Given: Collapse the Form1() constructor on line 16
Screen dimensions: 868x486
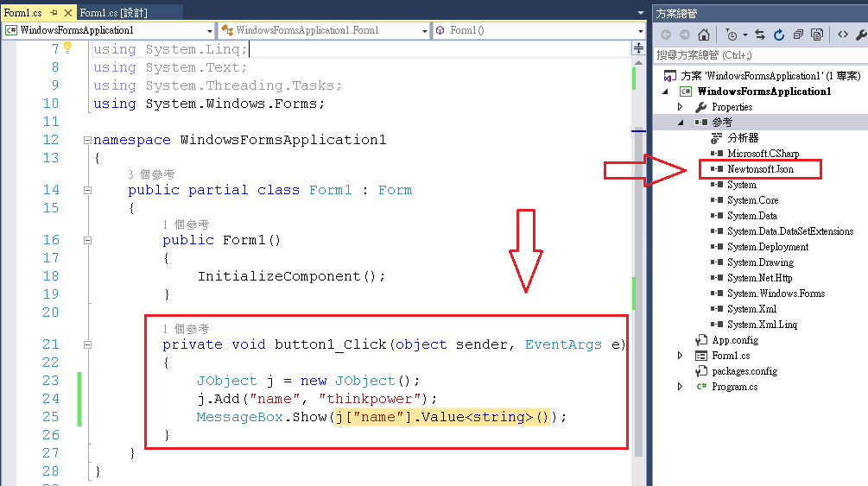Looking at the screenshot, I should click(87, 240).
